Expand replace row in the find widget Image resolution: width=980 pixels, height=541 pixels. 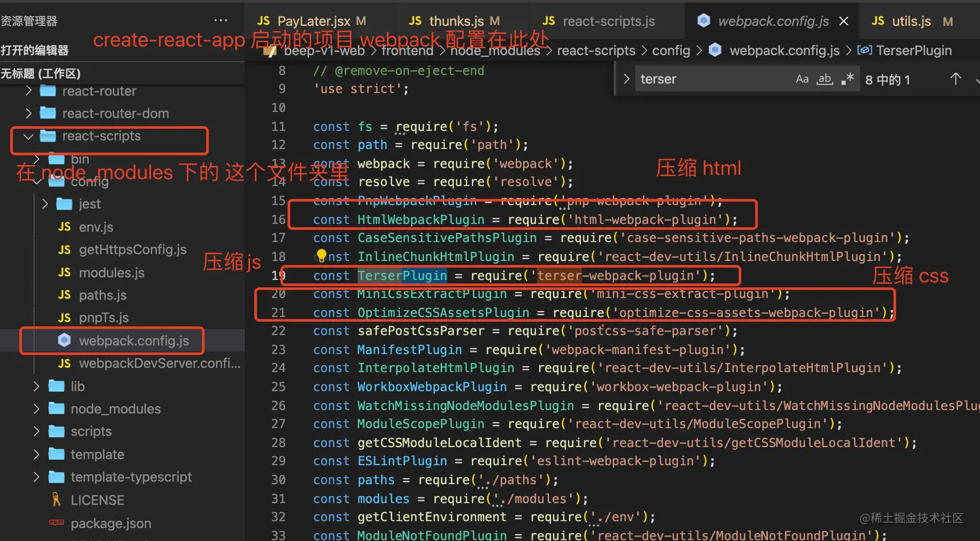[626, 79]
